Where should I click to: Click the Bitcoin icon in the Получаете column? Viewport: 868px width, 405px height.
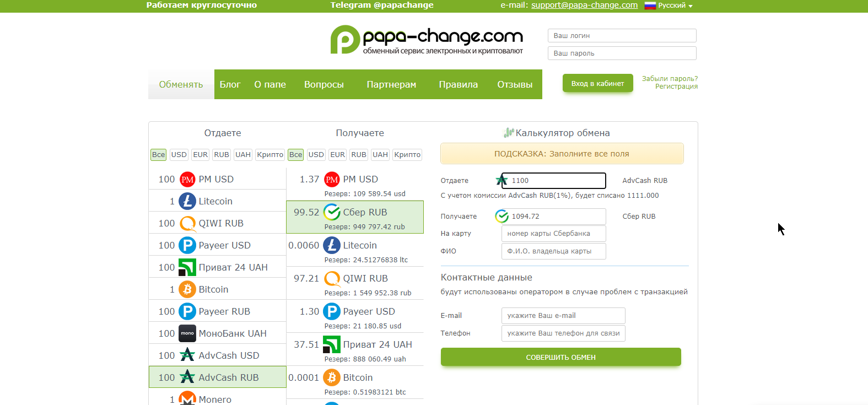point(331,377)
